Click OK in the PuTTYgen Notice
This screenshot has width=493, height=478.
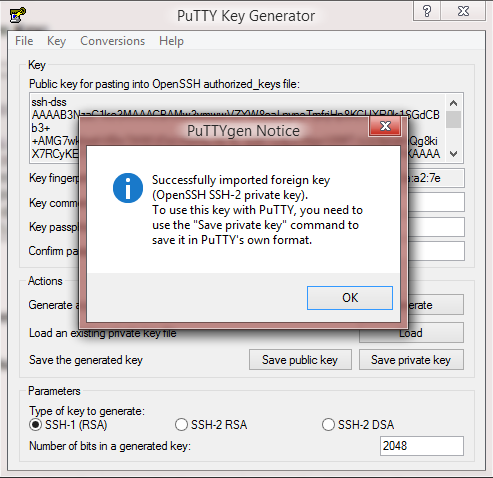(350, 298)
